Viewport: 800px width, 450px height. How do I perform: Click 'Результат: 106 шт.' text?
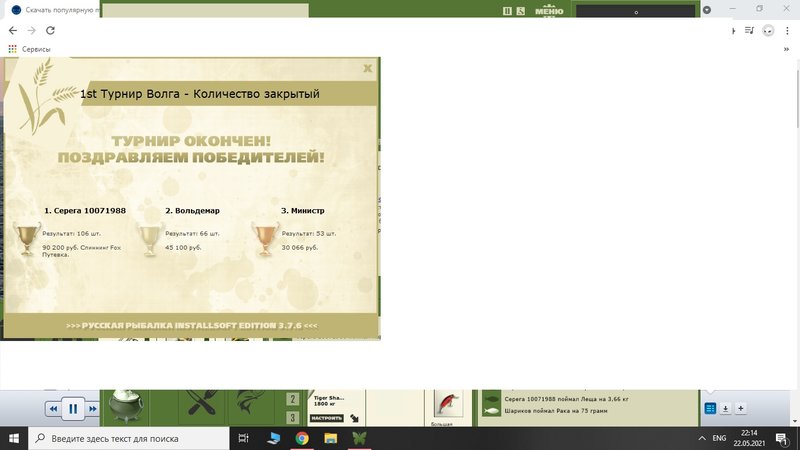pos(71,233)
